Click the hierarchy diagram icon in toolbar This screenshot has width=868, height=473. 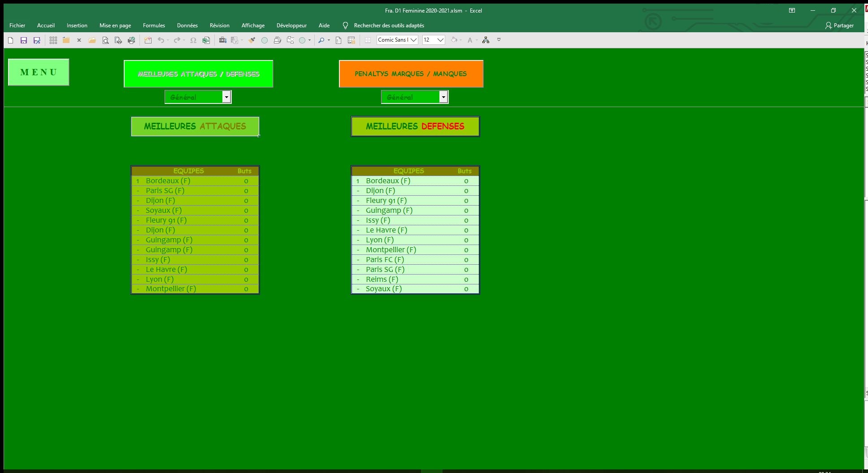pyautogui.click(x=486, y=40)
